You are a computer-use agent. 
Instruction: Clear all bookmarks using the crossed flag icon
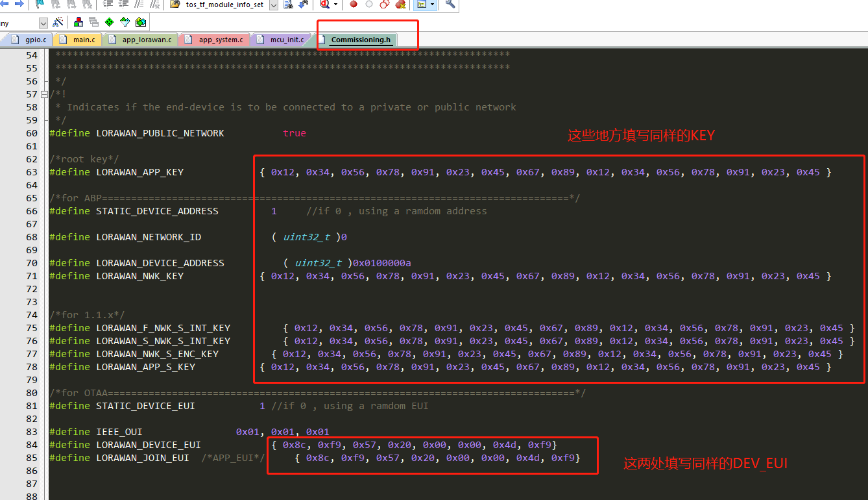pos(86,4)
